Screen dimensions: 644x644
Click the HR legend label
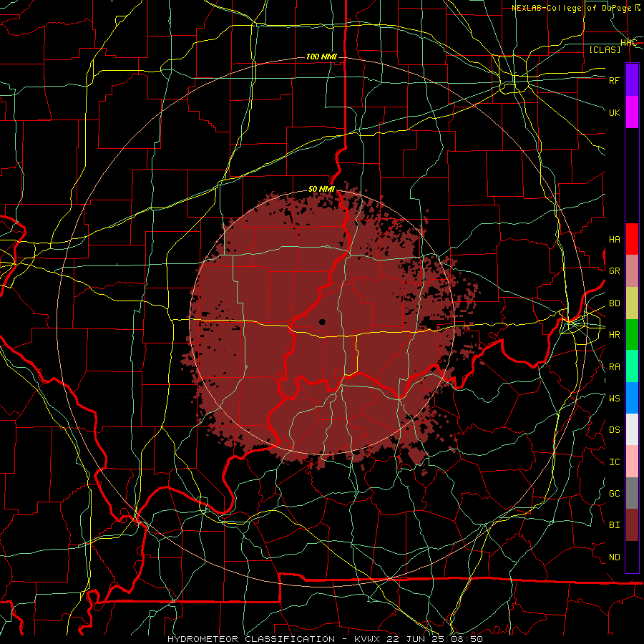point(615,335)
